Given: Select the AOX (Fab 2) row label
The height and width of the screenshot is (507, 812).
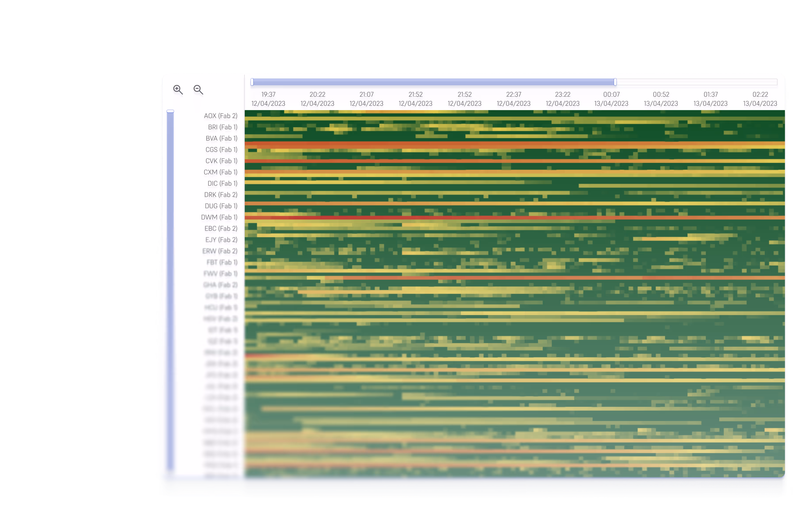Looking at the screenshot, I should point(220,116).
